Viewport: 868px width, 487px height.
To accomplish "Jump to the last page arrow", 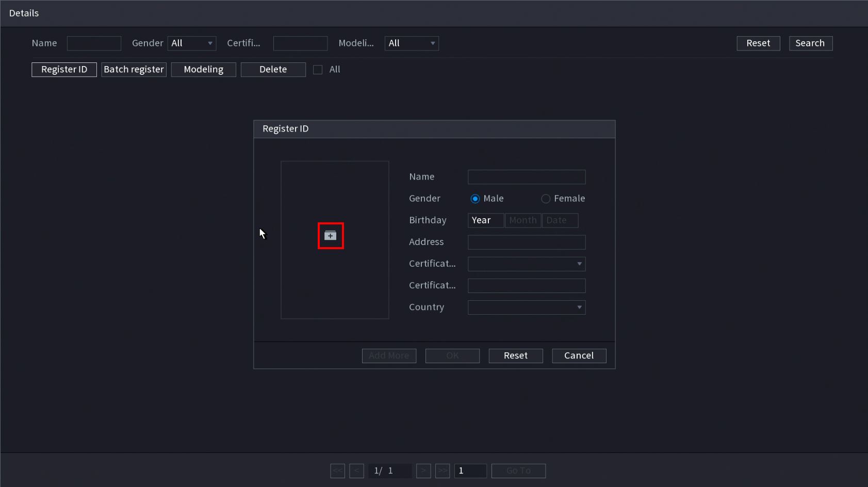I will pos(443,470).
